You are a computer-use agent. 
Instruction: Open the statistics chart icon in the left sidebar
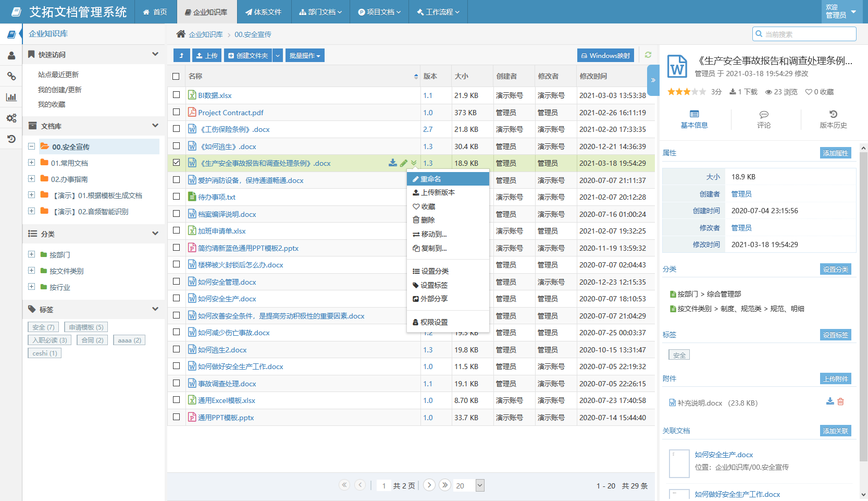click(11, 97)
